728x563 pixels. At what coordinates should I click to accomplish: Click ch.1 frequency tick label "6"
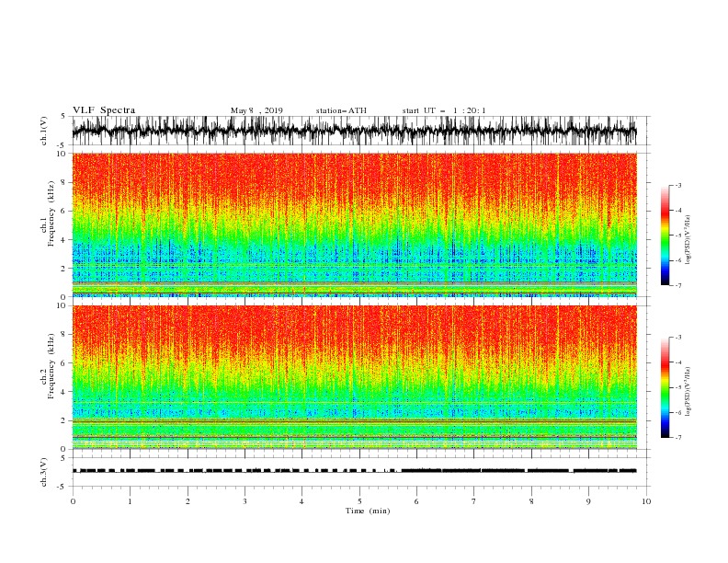point(63,212)
